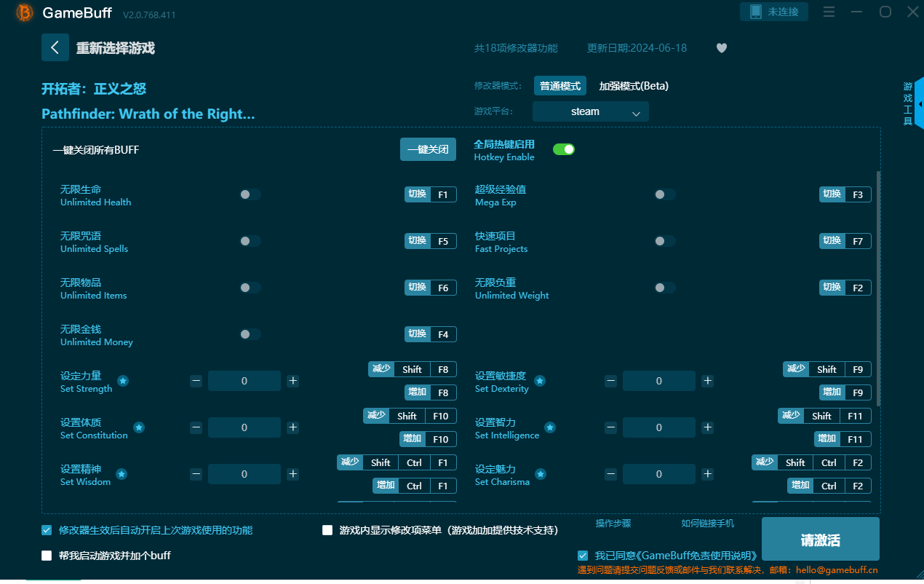The image size is (924, 584).
Task: Enable Unlimited Money toggle
Action: 250,334
